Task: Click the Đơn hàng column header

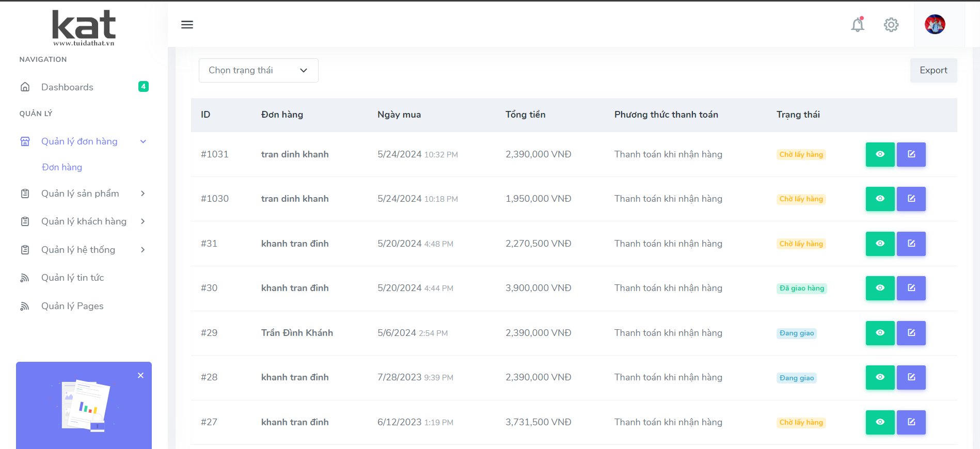Action: (x=282, y=115)
